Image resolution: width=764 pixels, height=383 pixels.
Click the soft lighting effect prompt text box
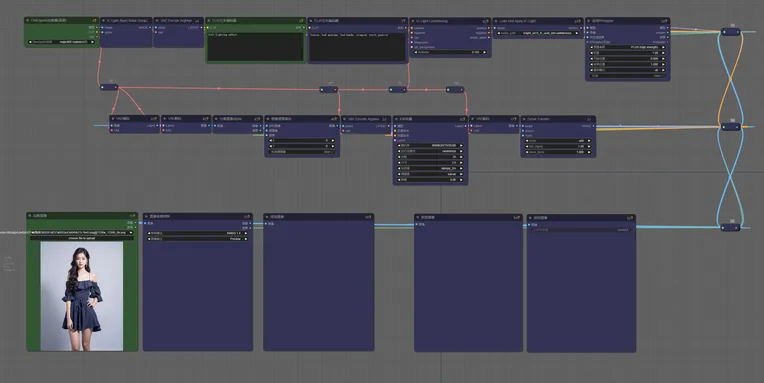point(255,47)
